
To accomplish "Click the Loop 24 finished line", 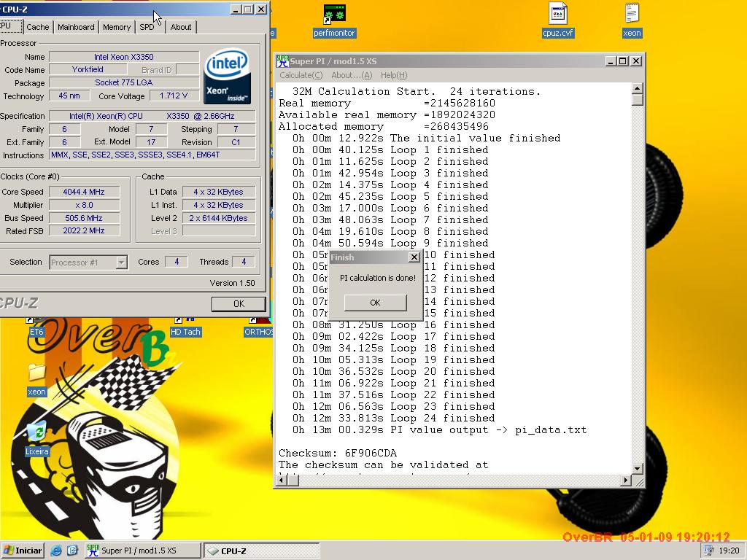I will point(393,418).
